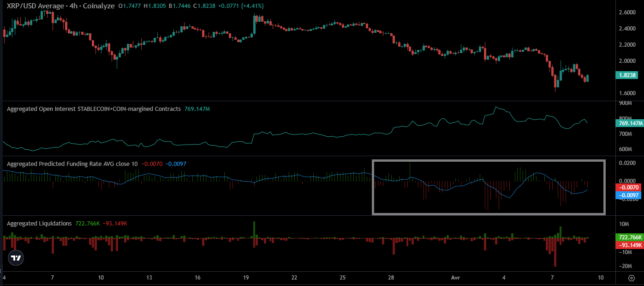Click the TradingView logo watermark
The width and height of the screenshot is (644, 286).
[15, 258]
